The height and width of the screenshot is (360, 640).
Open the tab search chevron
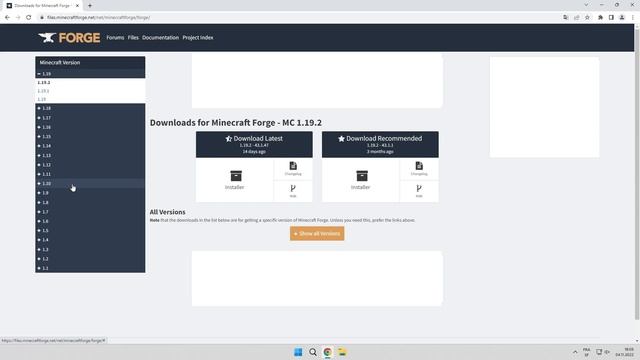pyautogui.click(x=587, y=5)
